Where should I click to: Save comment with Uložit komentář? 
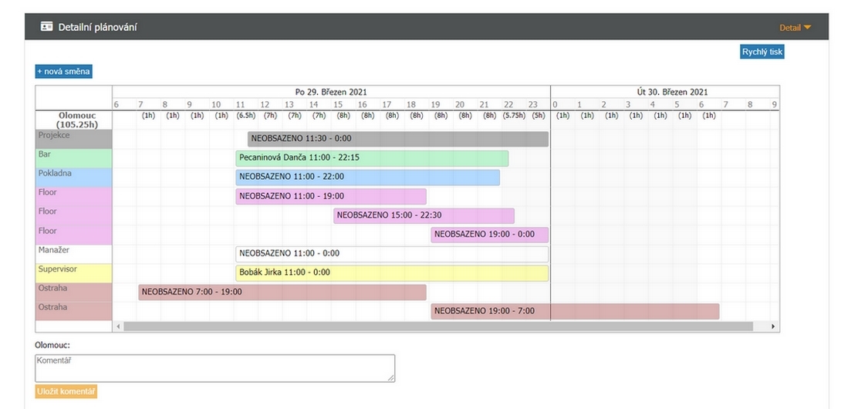pos(66,392)
